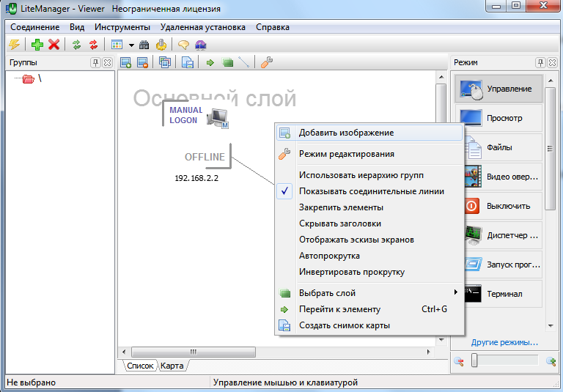Open the Справка menu
Image resolution: width=563 pixels, height=392 pixels.
point(273,27)
